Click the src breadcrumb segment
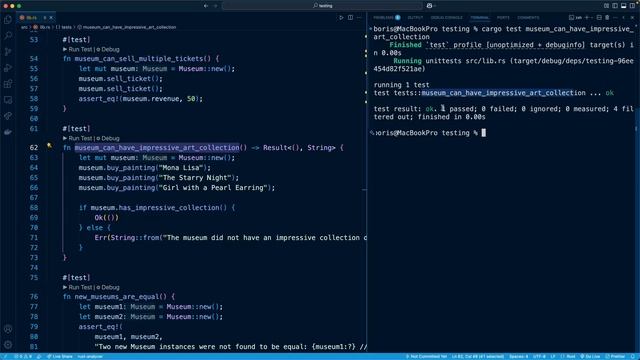The width and height of the screenshot is (640, 360). click(x=24, y=27)
